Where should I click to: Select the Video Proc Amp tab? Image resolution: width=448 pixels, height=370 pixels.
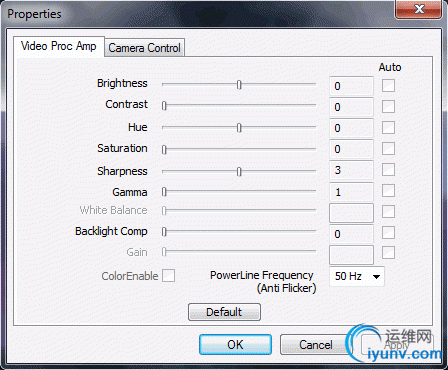point(59,46)
